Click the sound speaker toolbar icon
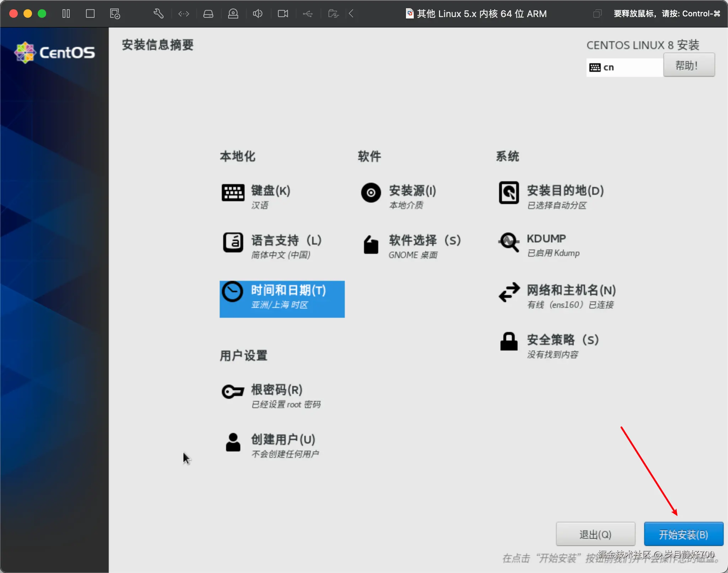This screenshot has height=573, width=728. pyautogui.click(x=257, y=14)
